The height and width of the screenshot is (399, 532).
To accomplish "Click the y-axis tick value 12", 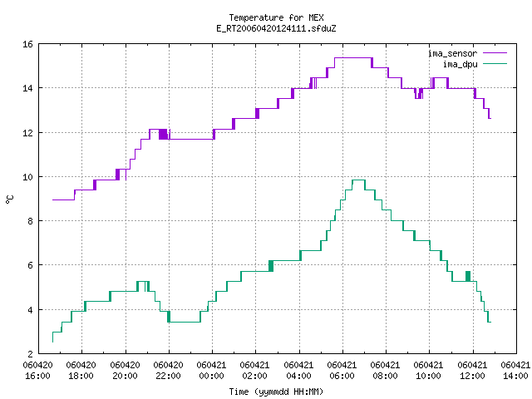I will pos(27,133).
